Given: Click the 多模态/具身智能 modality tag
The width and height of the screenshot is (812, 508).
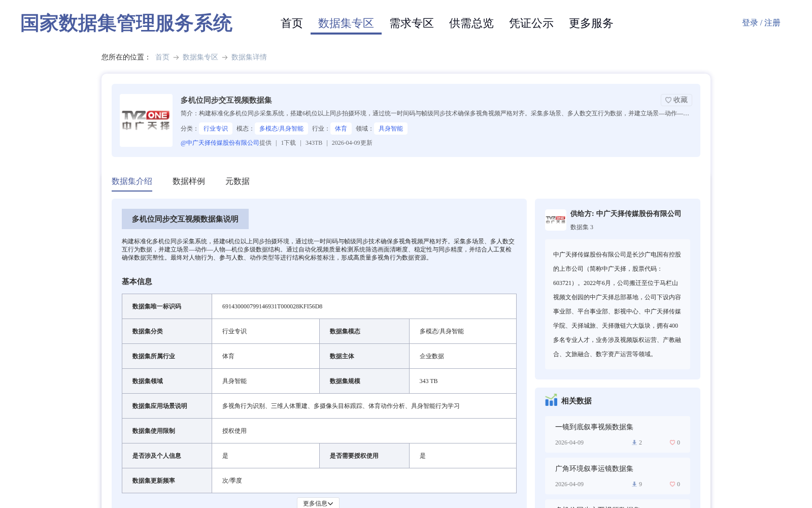Looking at the screenshot, I should pos(282,129).
